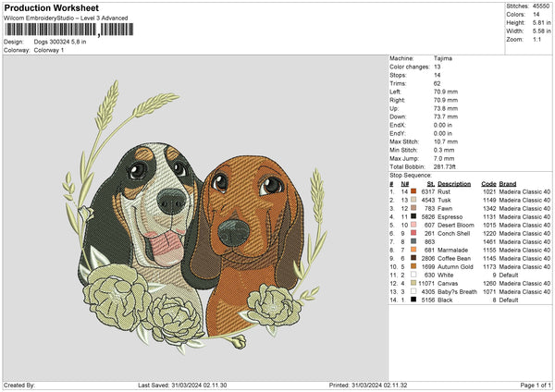Click the "N#" column header
Image resolution: width=555 pixels, height=392 pixels.
pyautogui.click(x=405, y=184)
